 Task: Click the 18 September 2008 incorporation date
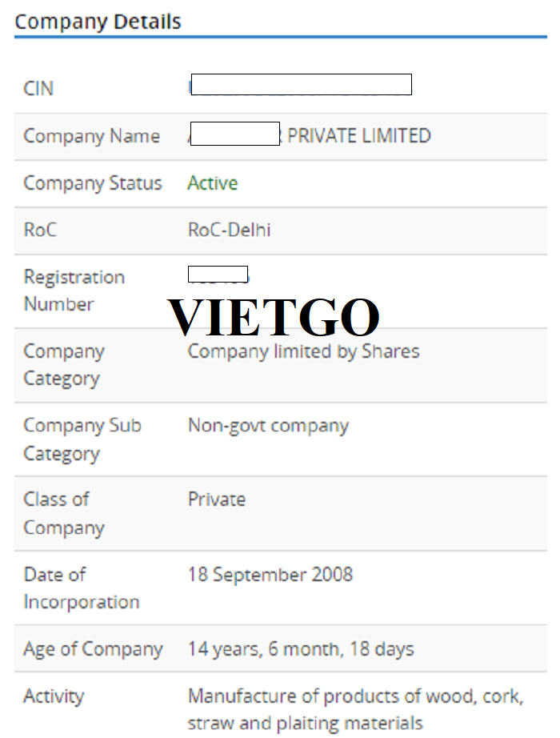click(x=270, y=575)
